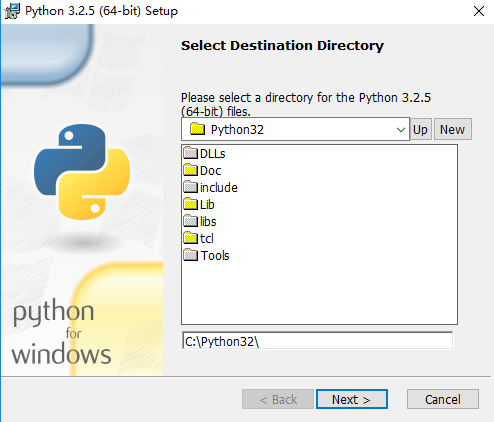This screenshot has height=422, width=494.
Task: Click the libs folder icon
Action: 191,221
